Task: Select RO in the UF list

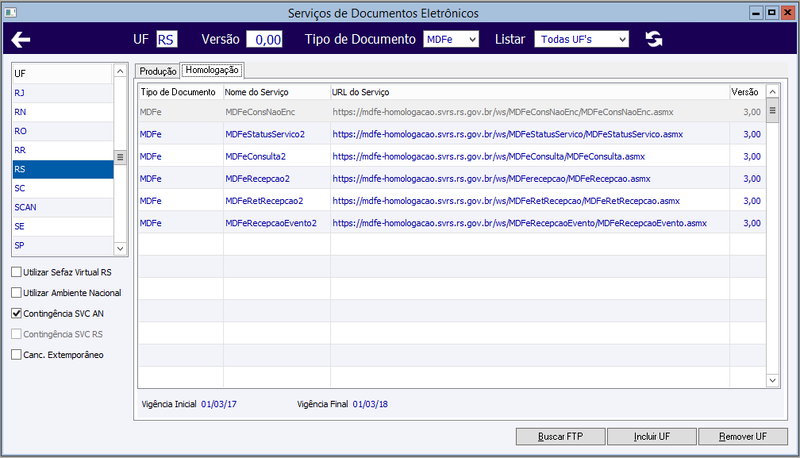Action: point(63,131)
